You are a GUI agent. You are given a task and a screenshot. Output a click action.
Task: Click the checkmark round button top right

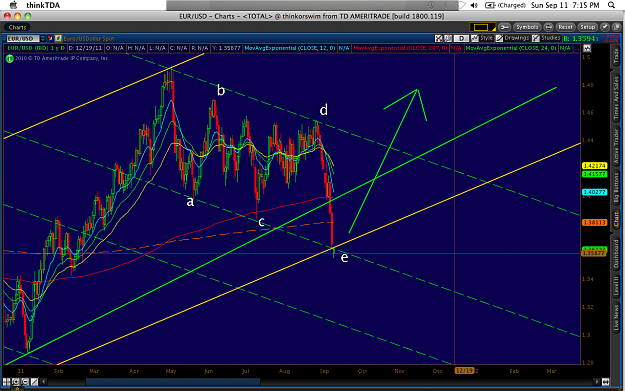[x=605, y=27]
